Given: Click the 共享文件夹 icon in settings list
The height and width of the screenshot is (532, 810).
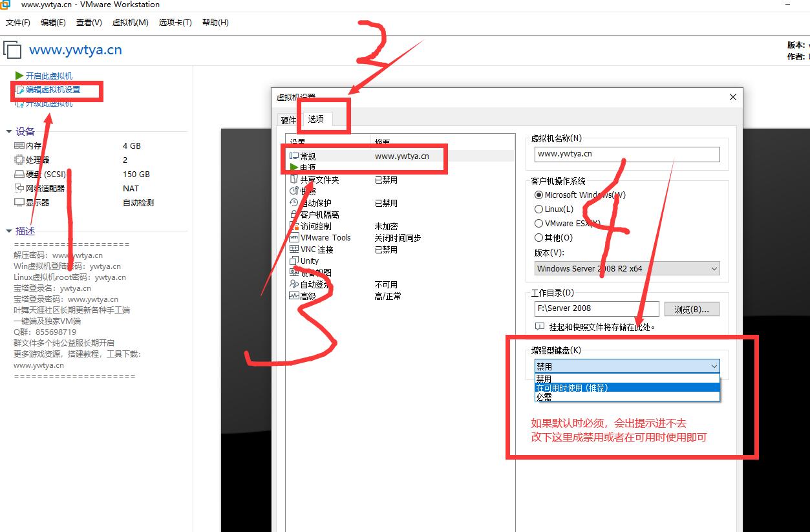Looking at the screenshot, I should coord(294,180).
